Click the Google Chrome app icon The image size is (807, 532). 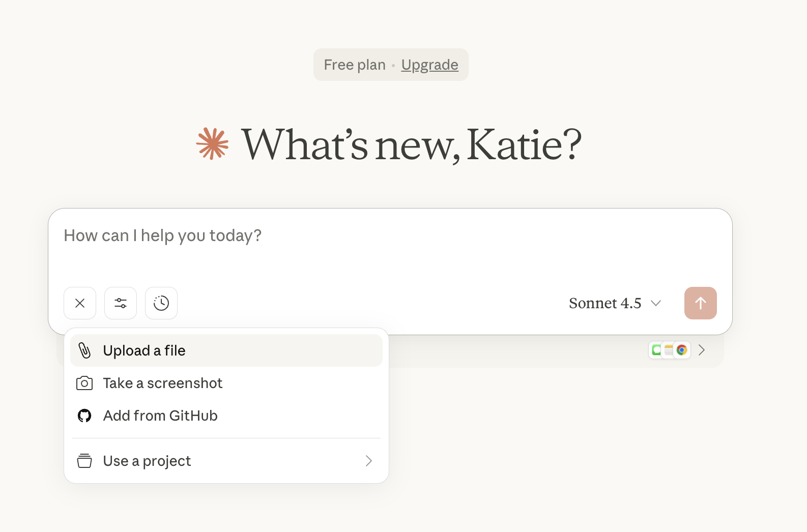click(682, 350)
